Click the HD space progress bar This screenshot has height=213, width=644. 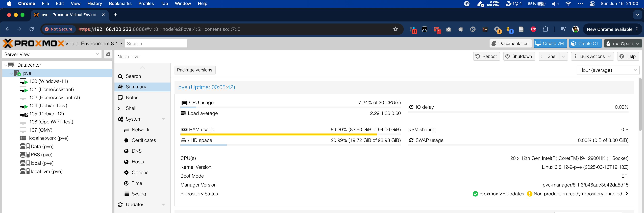pyautogui.click(x=290, y=145)
